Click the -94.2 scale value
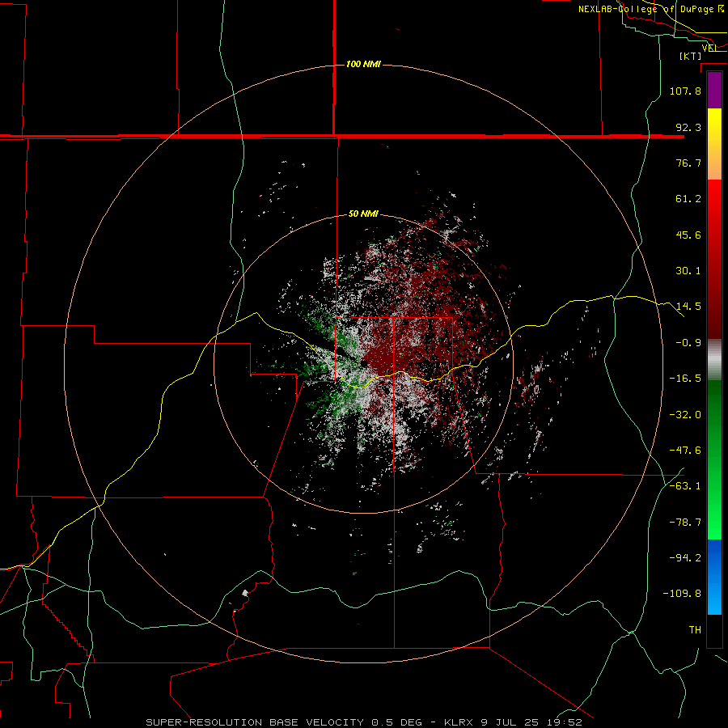This screenshot has width=728, height=728. click(685, 558)
